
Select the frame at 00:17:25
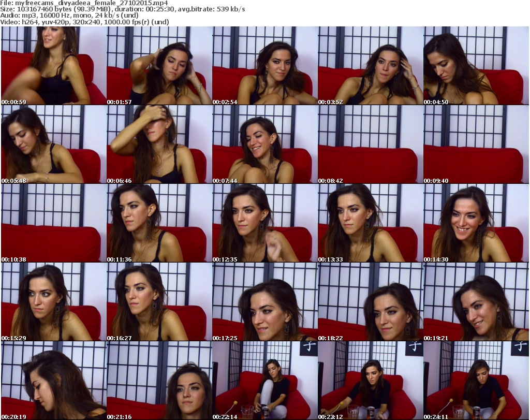[x=264, y=301]
